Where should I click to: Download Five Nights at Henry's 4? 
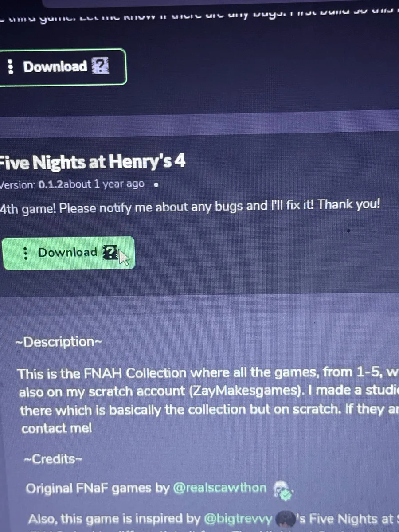pyautogui.click(x=69, y=253)
